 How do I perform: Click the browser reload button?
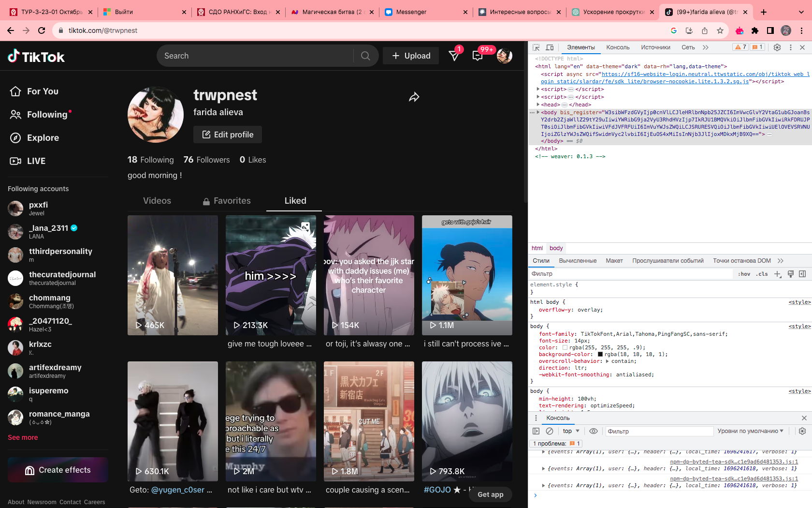point(42,30)
